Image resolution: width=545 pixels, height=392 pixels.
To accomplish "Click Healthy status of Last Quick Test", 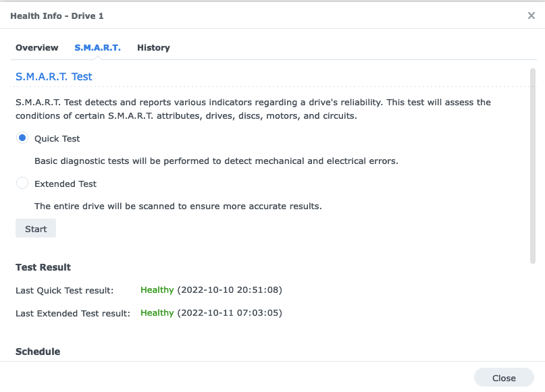I will (157, 290).
